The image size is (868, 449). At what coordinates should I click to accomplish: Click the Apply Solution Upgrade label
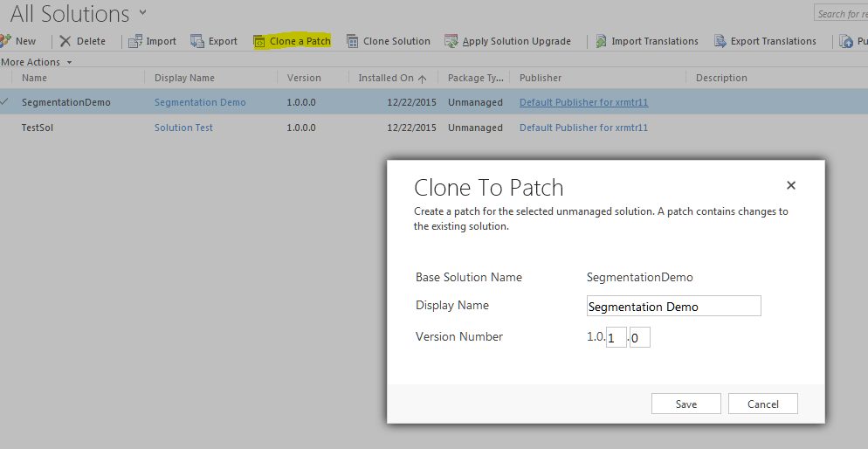(516, 41)
